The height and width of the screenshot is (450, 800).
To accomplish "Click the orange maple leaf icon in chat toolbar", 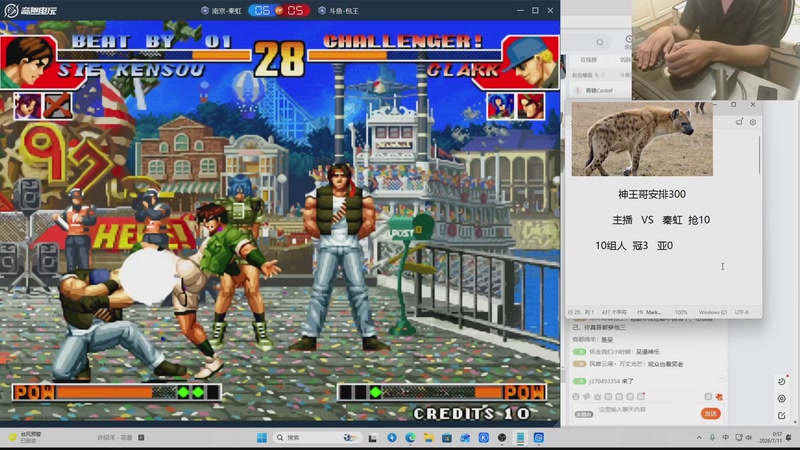I will 719,396.
